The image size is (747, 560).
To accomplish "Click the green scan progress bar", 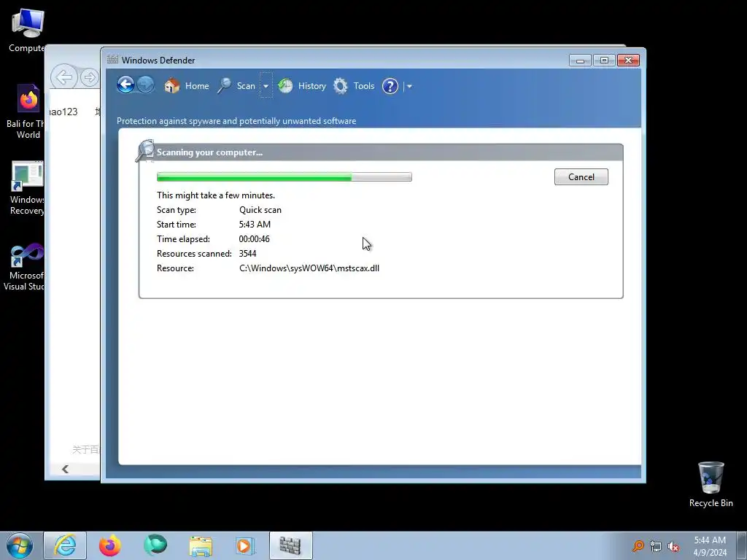I will click(284, 176).
